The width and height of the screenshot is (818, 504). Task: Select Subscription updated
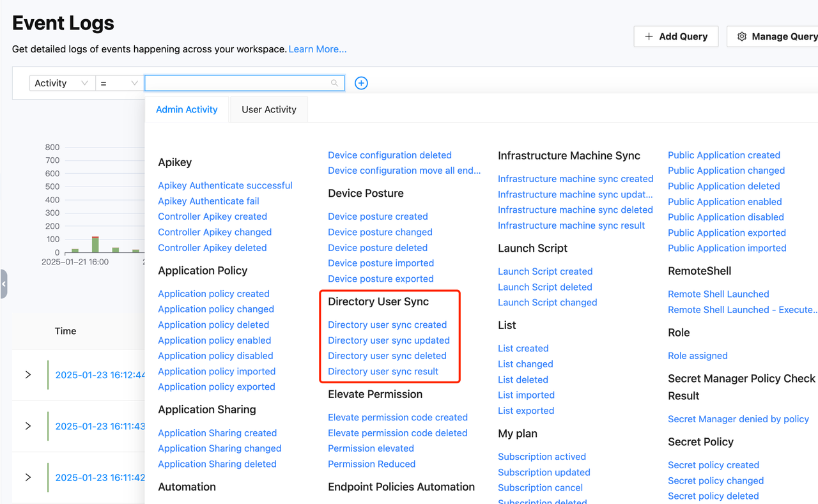pyautogui.click(x=544, y=472)
